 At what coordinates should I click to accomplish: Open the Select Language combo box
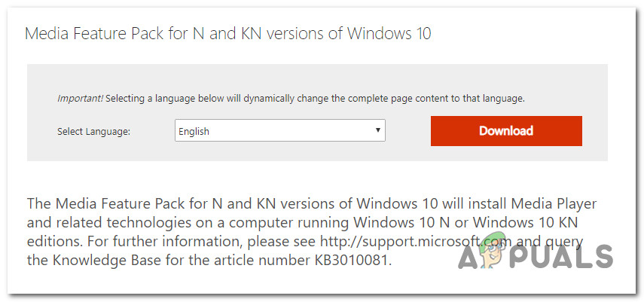[280, 131]
